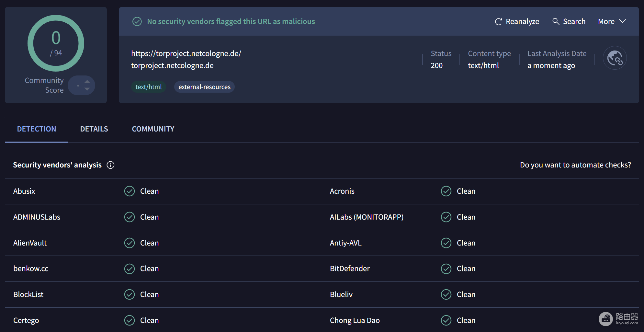The width and height of the screenshot is (644, 332).
Task: Click the benkow.cc clean check icon
Action: click(130, 269)
